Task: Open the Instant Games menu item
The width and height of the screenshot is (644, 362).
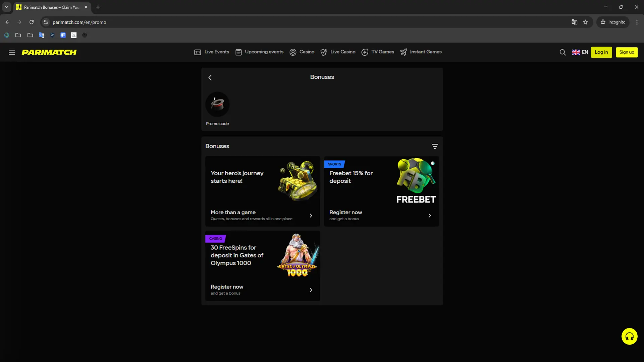Action: (x=421, y=52)
